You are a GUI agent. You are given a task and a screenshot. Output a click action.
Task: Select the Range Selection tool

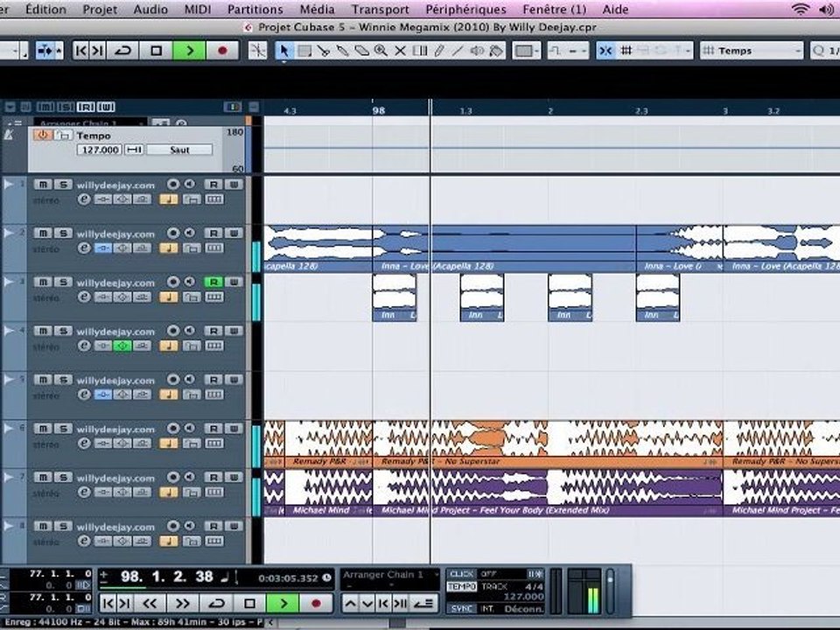tap(304, 51)
